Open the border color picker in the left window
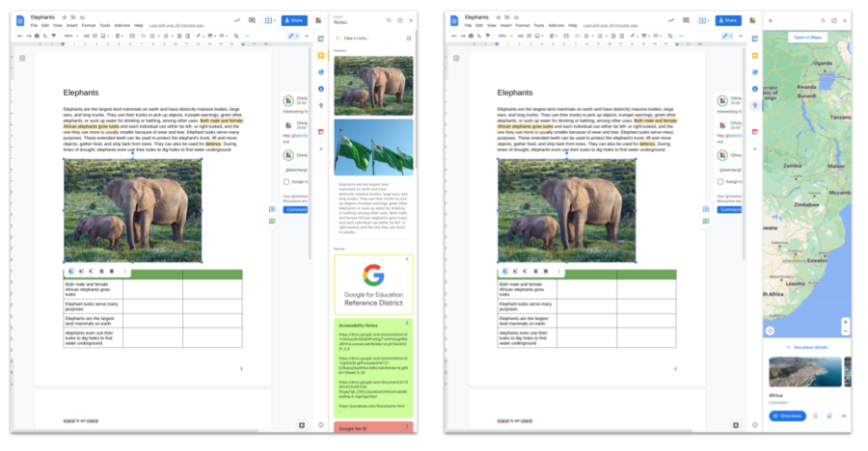The width and height of the screenshot is (868, 451). (x=199, y=36)
